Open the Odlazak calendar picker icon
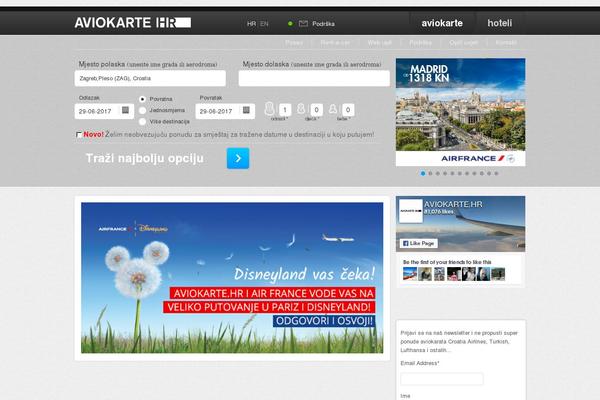The width and height of the screenshot is (600, 400). [x=125, y=110]
